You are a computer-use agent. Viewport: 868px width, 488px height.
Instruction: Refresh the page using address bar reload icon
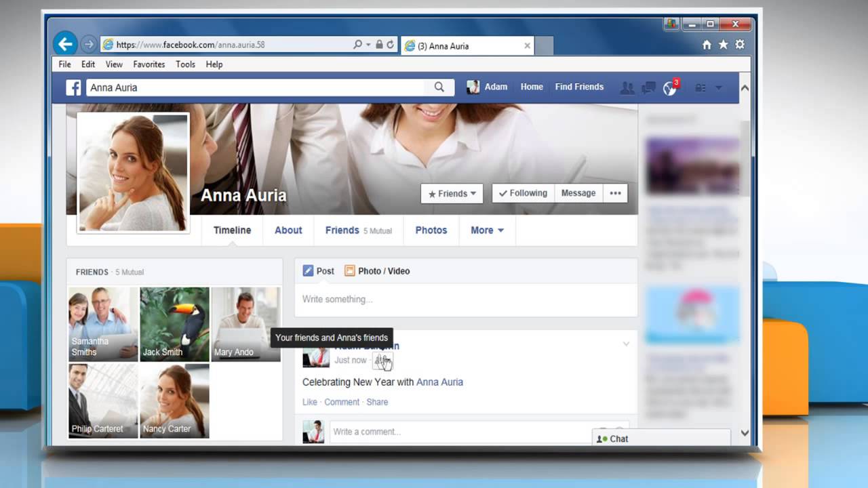click(x=390, y=45)
